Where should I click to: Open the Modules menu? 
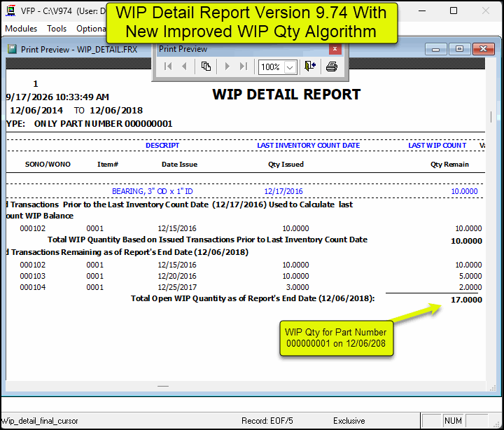click(x=21, y=29)
